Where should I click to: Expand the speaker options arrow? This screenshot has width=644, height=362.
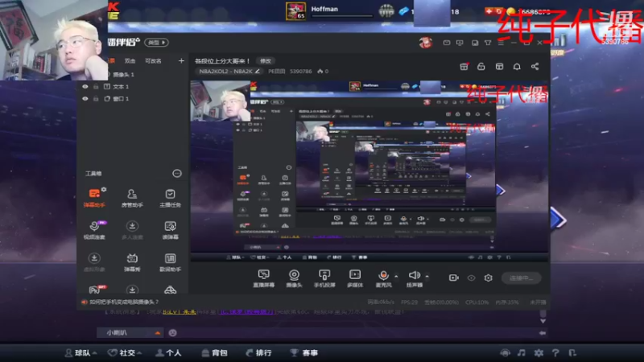point(427,276)
